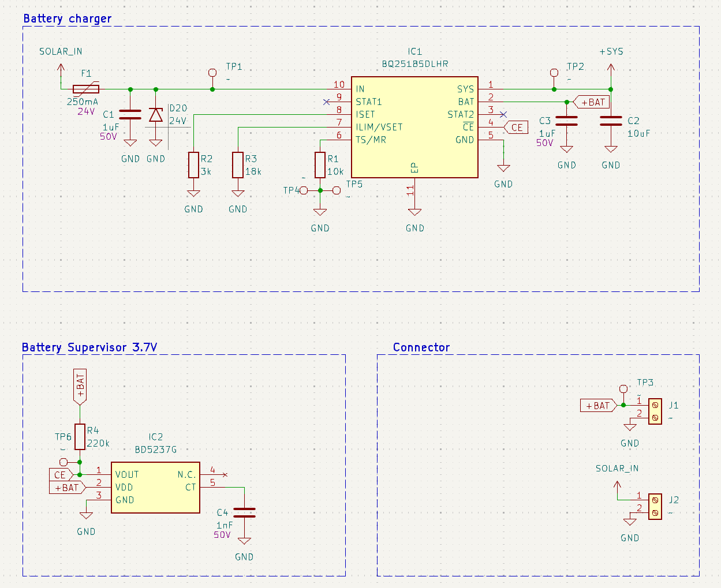This screenshot has width=721, height=588.
Task: Select the BQ25185DLHR IC1 chip symbol
Action: pos(414,127)
